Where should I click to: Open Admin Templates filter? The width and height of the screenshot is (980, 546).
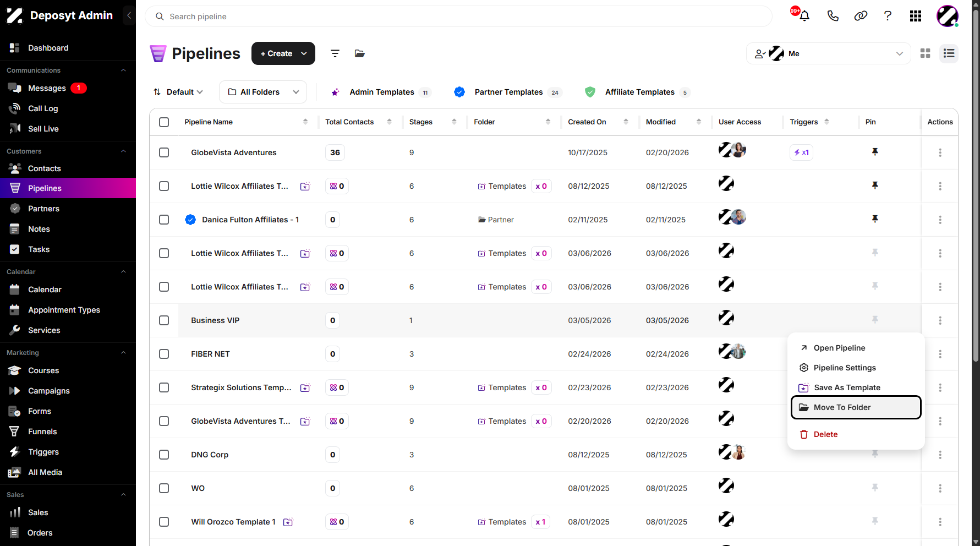pos(381,92)
